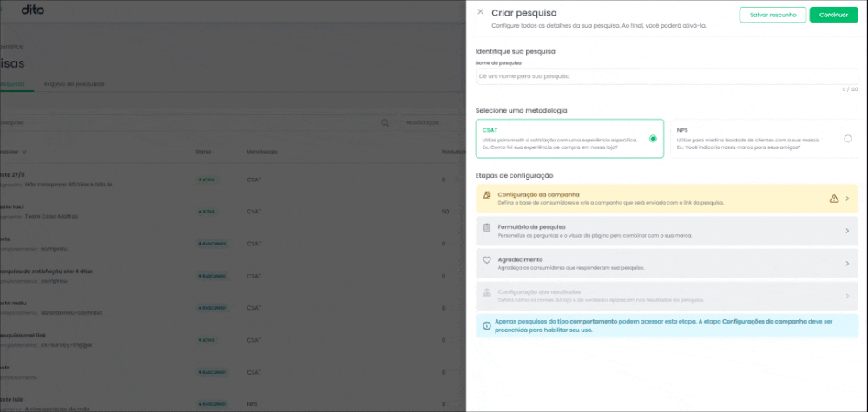Click the '0 / 120' character counter

click(x=851, y=89)
